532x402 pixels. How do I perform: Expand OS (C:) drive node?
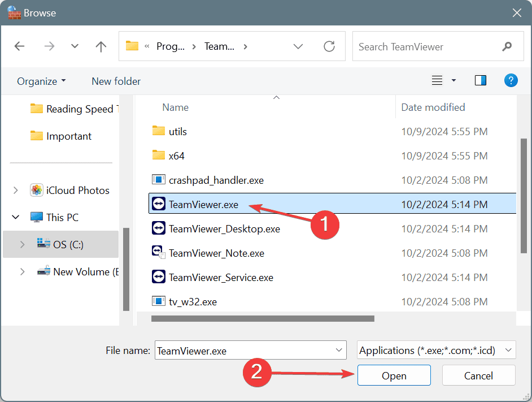(23, 244)
